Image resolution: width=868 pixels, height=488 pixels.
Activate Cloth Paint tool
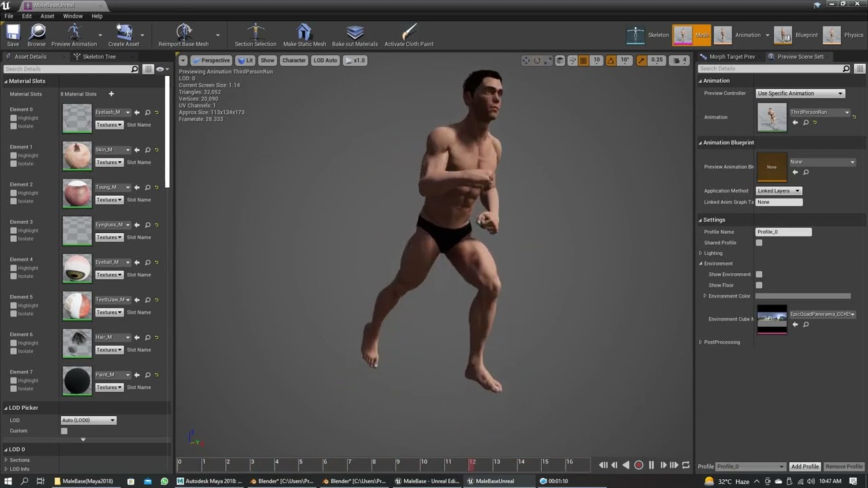pos(409,35)
